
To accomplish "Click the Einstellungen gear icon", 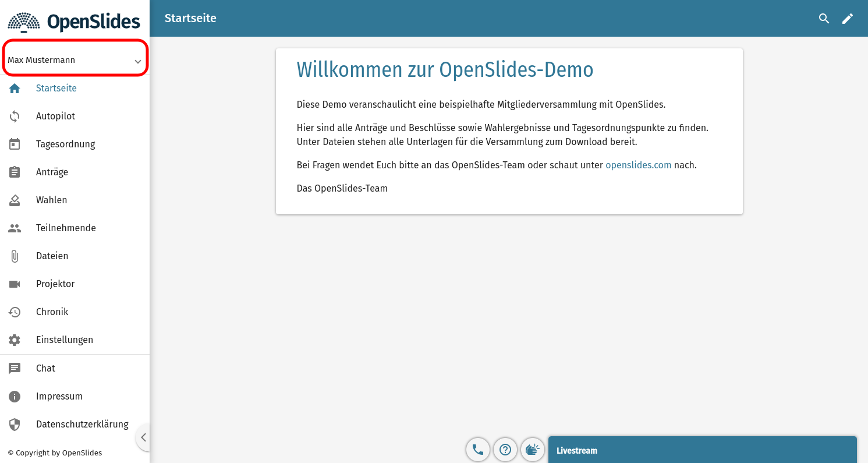I will [x=15, y=340].
